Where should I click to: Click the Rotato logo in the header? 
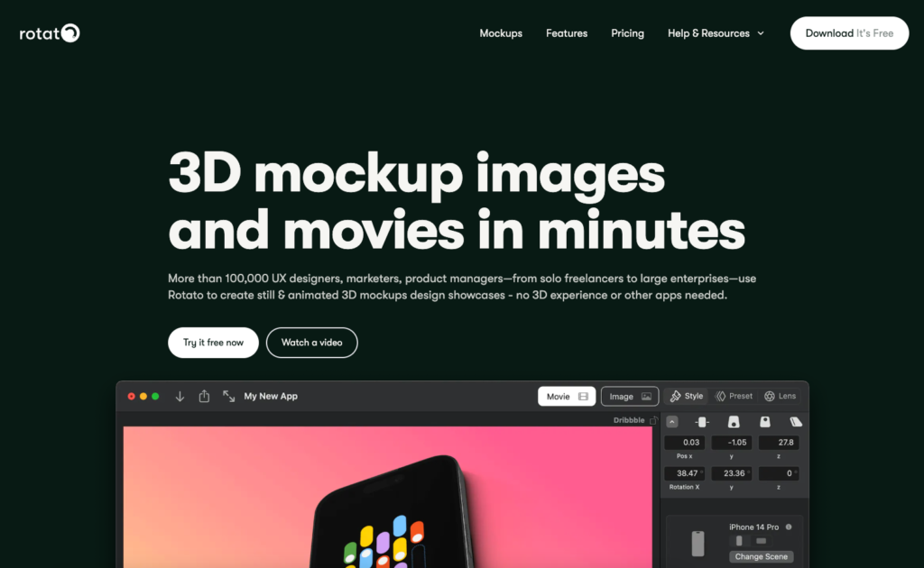pyautogui.click(x=50, y=33)
